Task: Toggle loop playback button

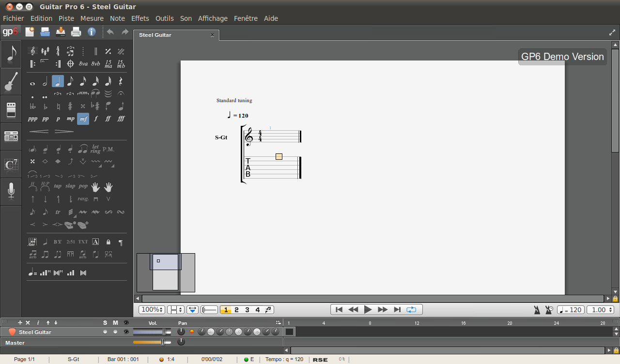Action: [x=411, y=310]
